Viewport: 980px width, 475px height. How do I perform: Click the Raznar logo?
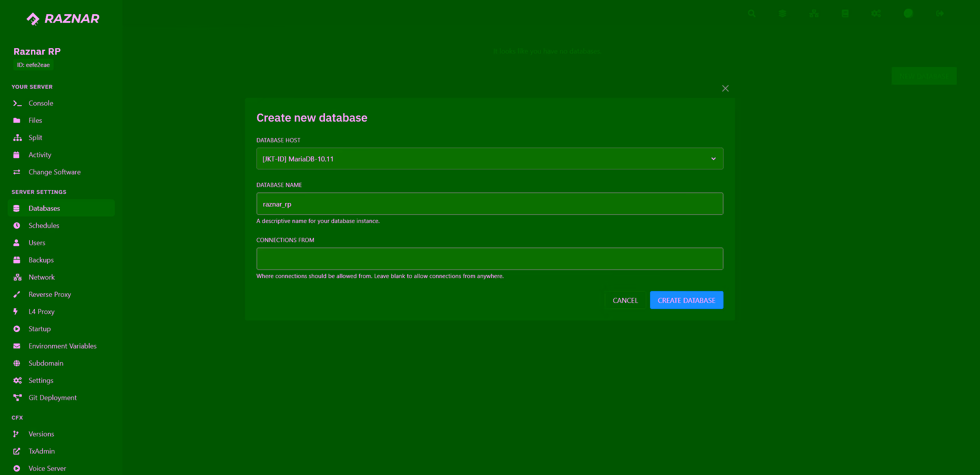pyautogui.click(x=63, y=18)
